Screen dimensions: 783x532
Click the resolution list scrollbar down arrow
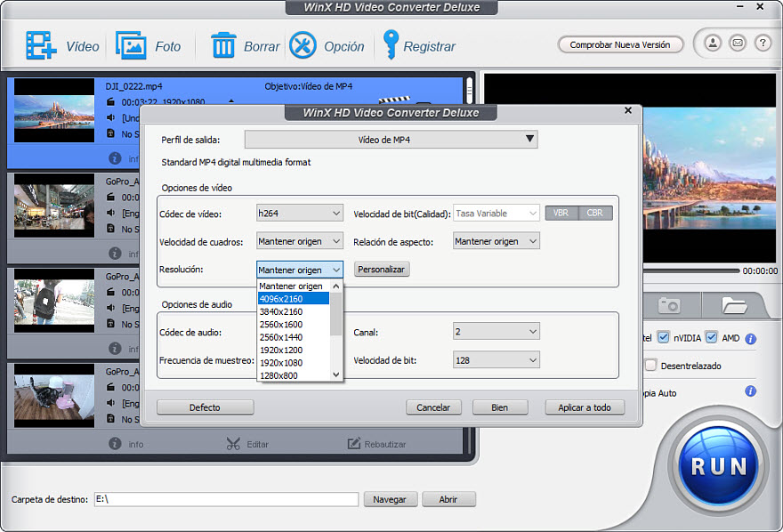336,375
